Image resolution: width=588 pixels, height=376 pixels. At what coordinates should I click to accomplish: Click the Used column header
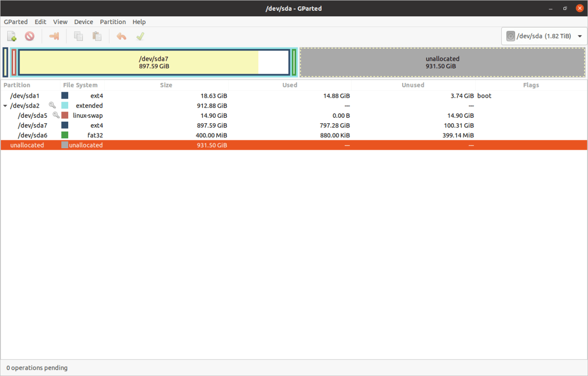289,85
